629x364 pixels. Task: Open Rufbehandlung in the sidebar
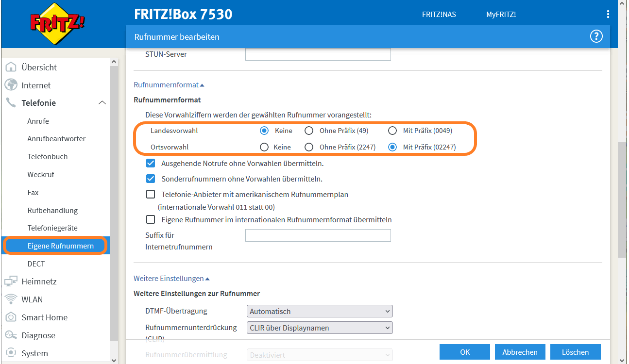coord(52,210)
